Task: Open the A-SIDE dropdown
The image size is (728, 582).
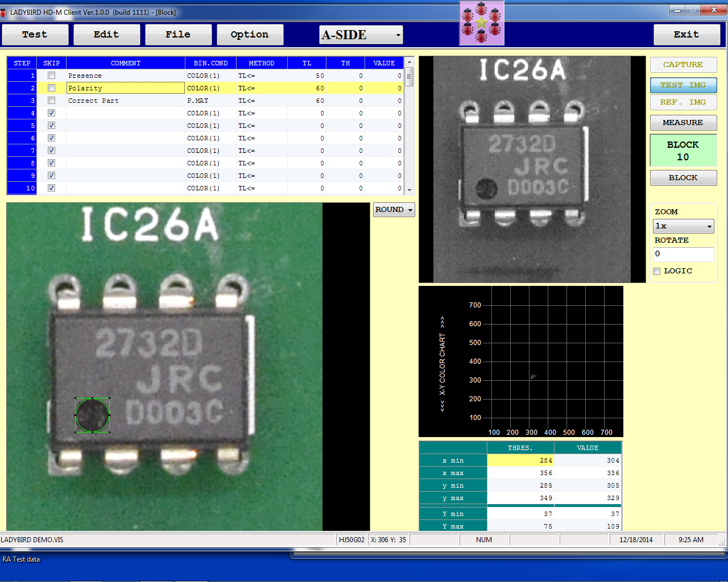Action: point(361,35)
